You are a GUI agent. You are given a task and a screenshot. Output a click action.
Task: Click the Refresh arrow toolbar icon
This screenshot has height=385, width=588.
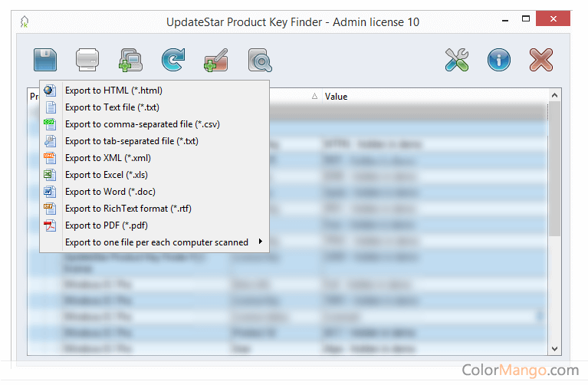(172, 60)
